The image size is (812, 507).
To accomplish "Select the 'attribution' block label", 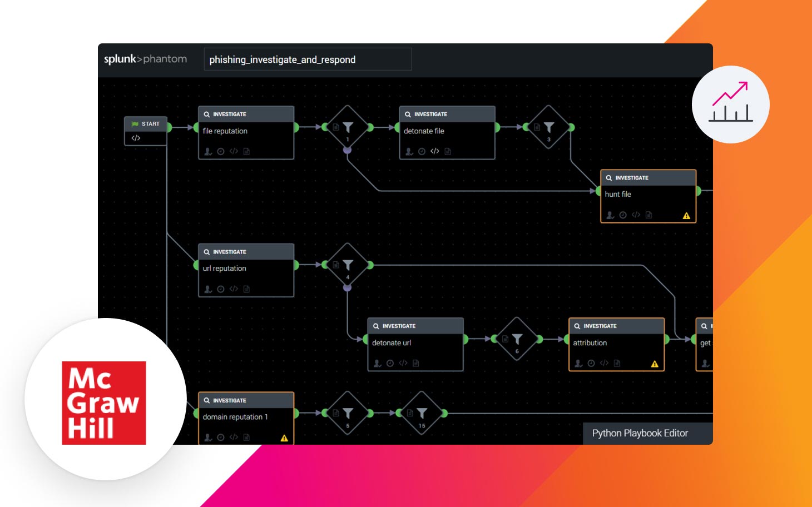I will (x=590, y=343).
